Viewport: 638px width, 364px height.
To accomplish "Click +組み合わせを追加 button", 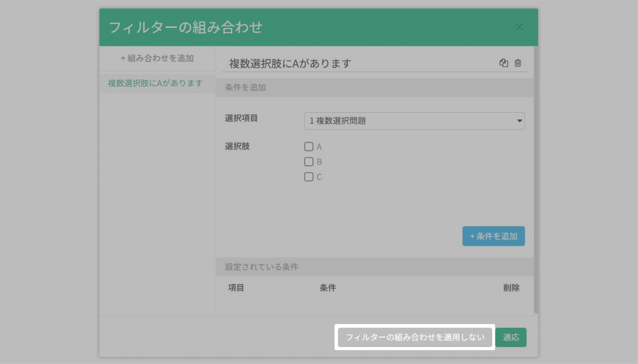I will (x=157, y=58).
